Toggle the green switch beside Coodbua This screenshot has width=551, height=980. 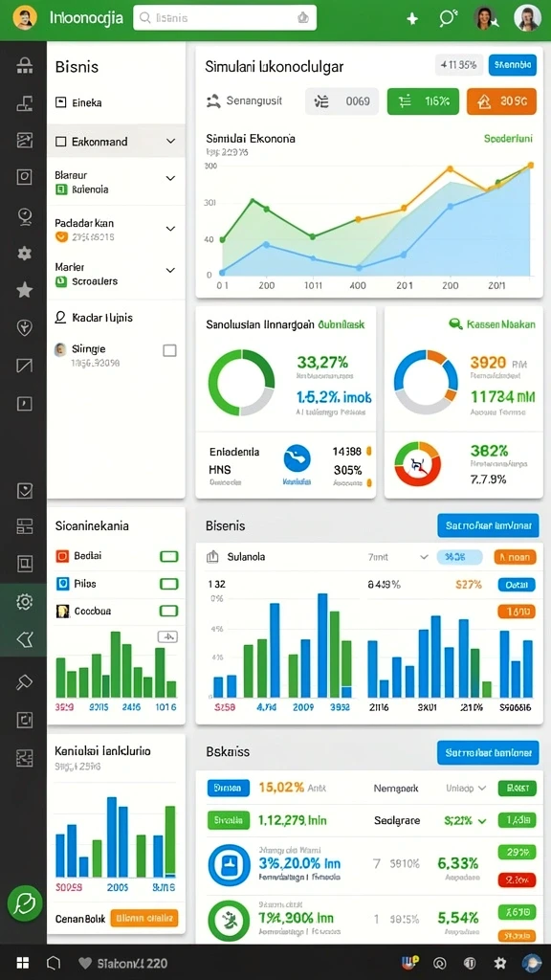click(169, 611)
